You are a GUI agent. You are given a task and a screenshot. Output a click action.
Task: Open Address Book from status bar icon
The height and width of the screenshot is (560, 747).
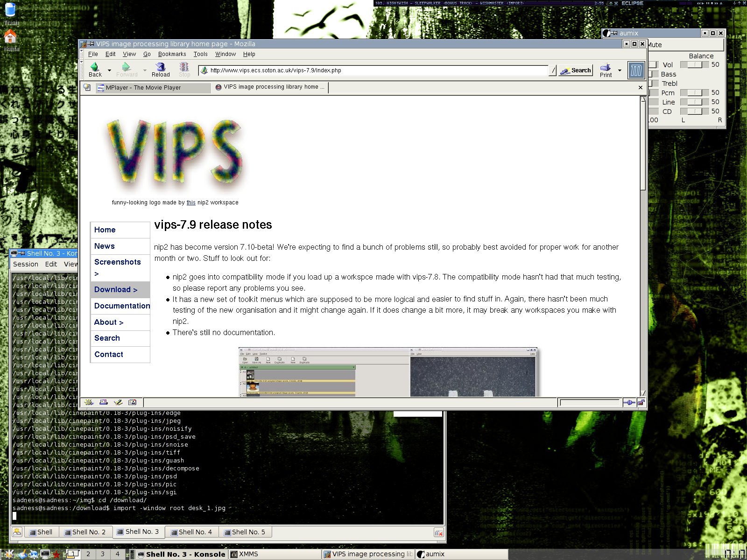pos(132,402)
